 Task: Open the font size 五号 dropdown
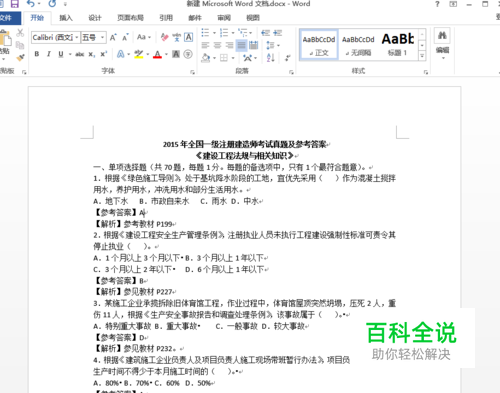coord(103,37)
